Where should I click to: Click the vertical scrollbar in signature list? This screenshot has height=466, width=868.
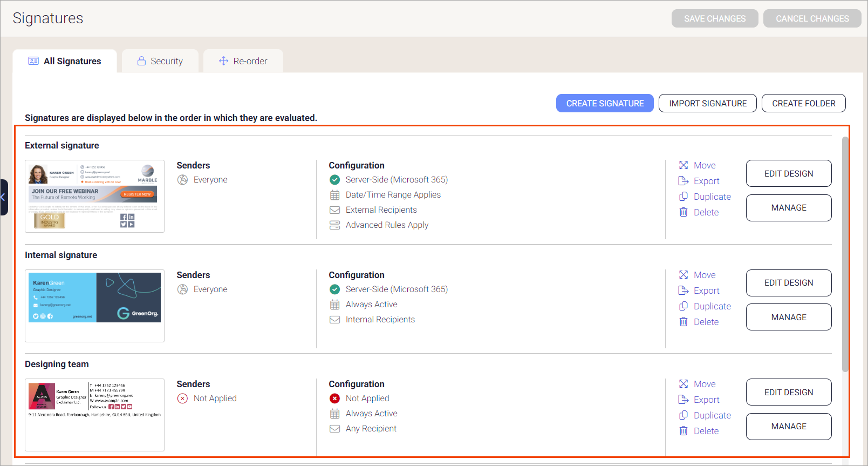pos(845,254)
